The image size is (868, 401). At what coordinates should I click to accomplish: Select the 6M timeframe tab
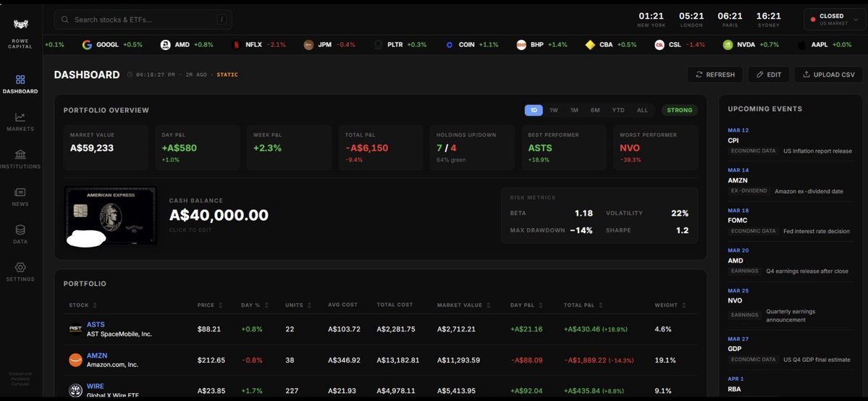pyautogui.click(x=595, y=110)
